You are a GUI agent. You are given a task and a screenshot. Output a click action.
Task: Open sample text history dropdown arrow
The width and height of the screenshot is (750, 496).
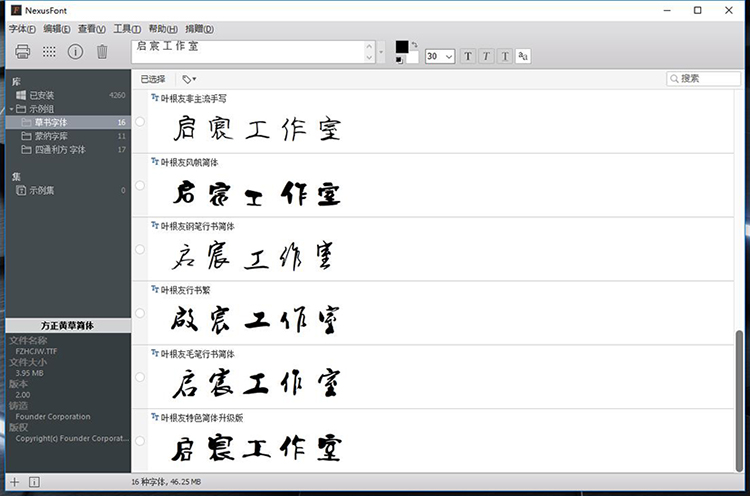(381, 52)
